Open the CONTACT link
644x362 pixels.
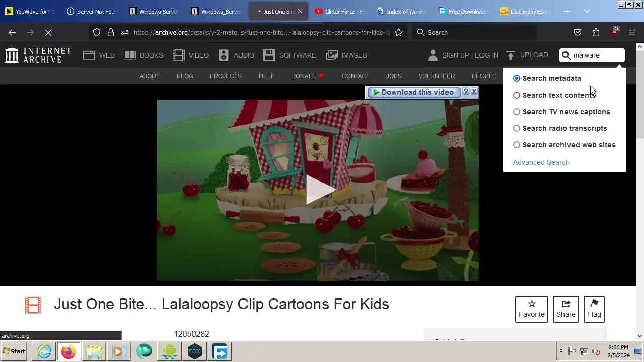[356, 76]
